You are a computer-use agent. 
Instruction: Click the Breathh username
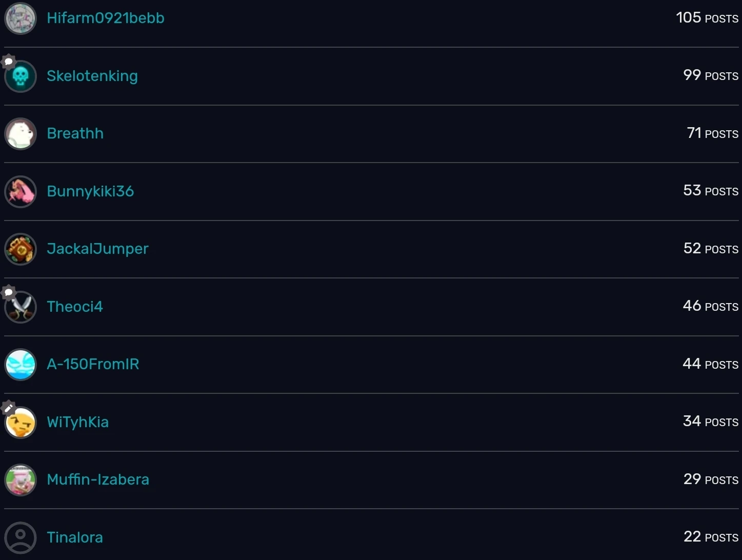point(75,133)
